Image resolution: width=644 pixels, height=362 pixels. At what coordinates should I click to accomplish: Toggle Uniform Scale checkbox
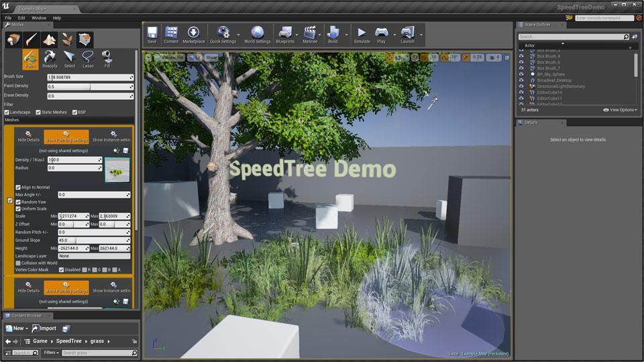click(x=17, y=209)
